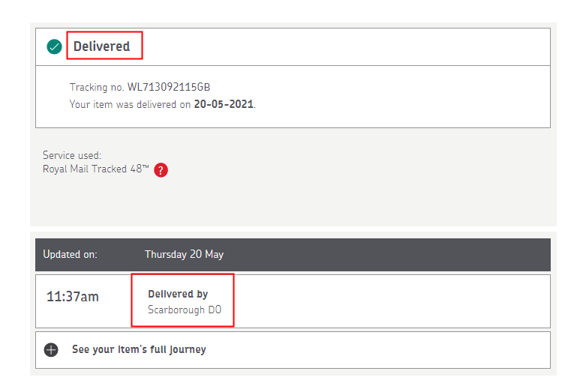The height and width of the screenshot is (392, 565).
Task: Select tracking number WL713092115GB
Action: pyautogui.click(x=169, y=88)
